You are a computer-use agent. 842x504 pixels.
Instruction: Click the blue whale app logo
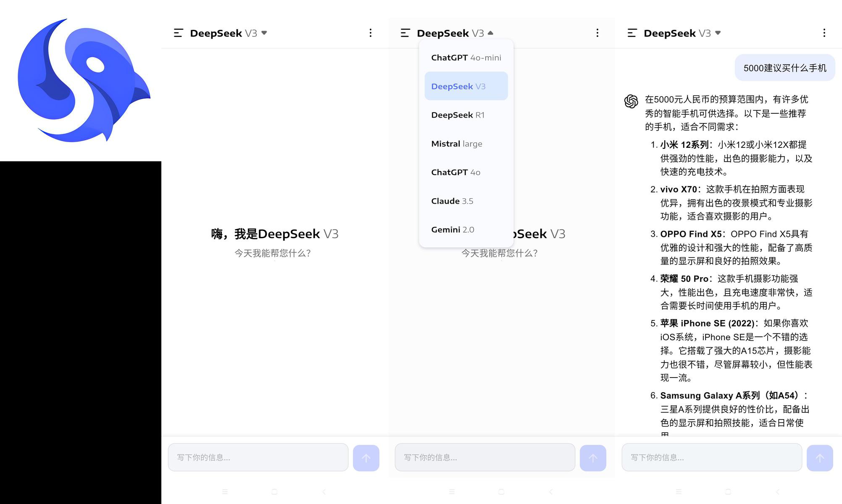[x=84, y=80]
